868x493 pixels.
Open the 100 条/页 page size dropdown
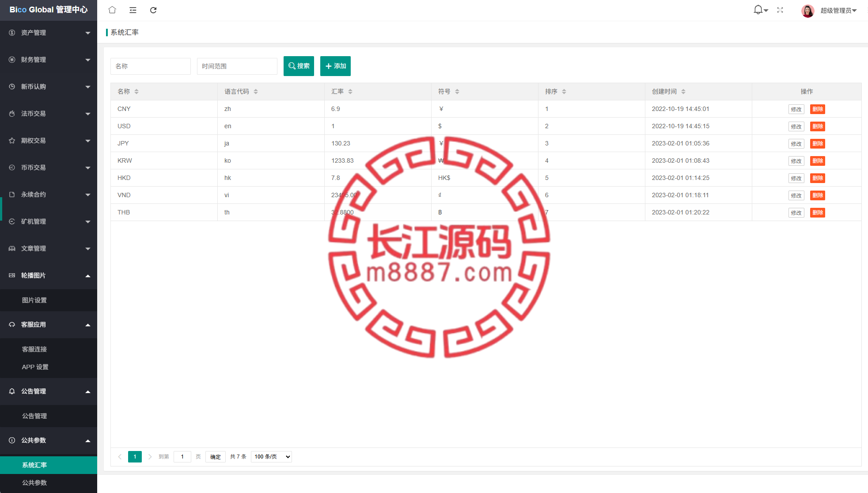coord(271,457)
